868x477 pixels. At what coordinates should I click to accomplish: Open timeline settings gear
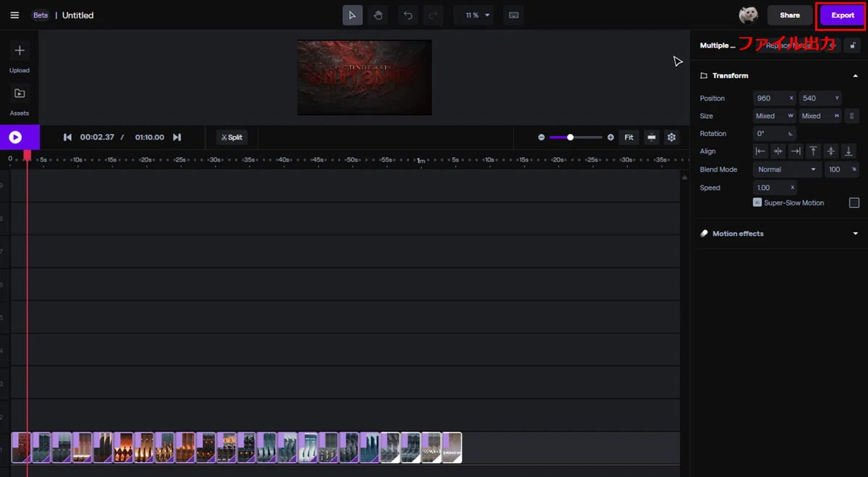[x=672, y=138]
